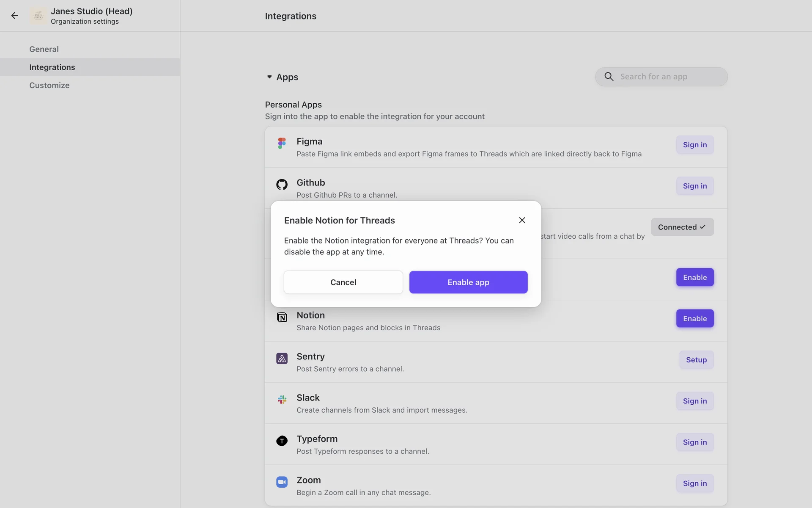Click the back arrow icon
Screen dimensions: 812x508
tap(15, 16)
